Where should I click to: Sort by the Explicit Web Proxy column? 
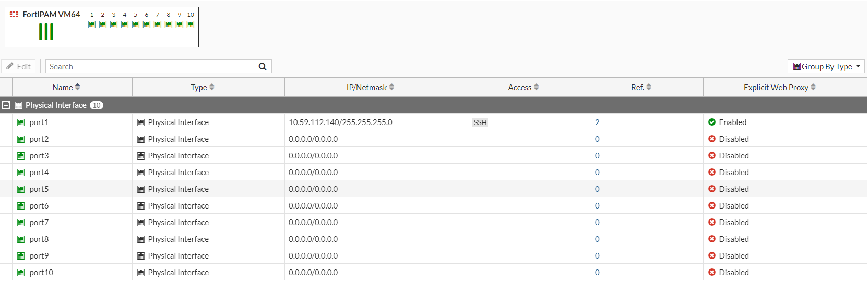coord(779,88)
